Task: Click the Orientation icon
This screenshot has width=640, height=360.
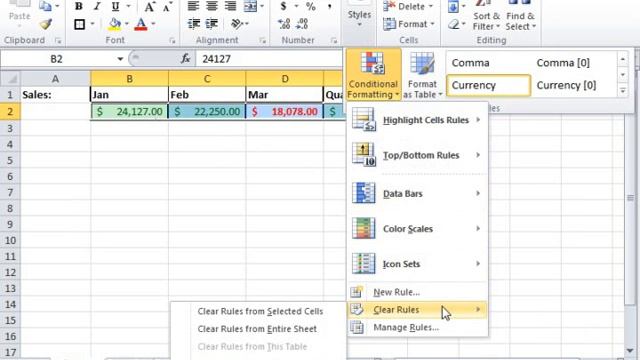Action: click(x=237, y=24)
